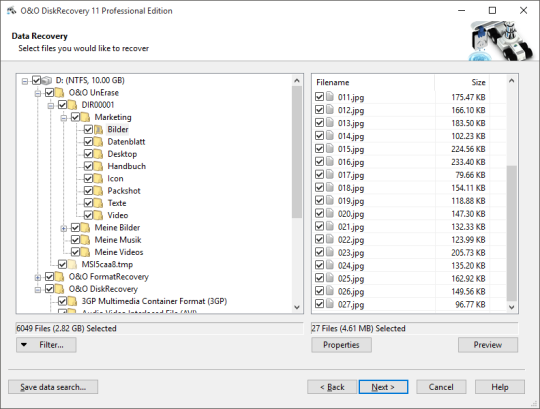Click the folder icon beside Packshot
This screenshot has height=409, width=540.
pyautogui.click(x=98, y=191)
